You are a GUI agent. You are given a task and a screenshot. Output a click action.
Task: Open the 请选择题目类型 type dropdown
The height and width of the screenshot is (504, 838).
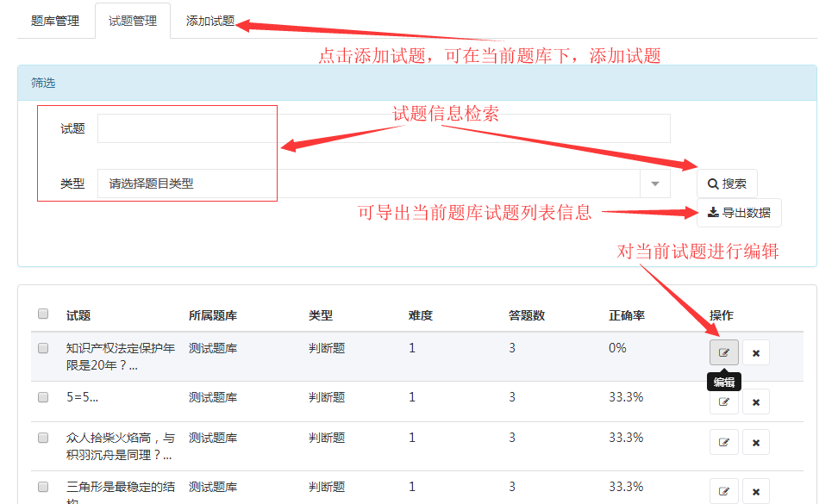click(x=384, y=184)
